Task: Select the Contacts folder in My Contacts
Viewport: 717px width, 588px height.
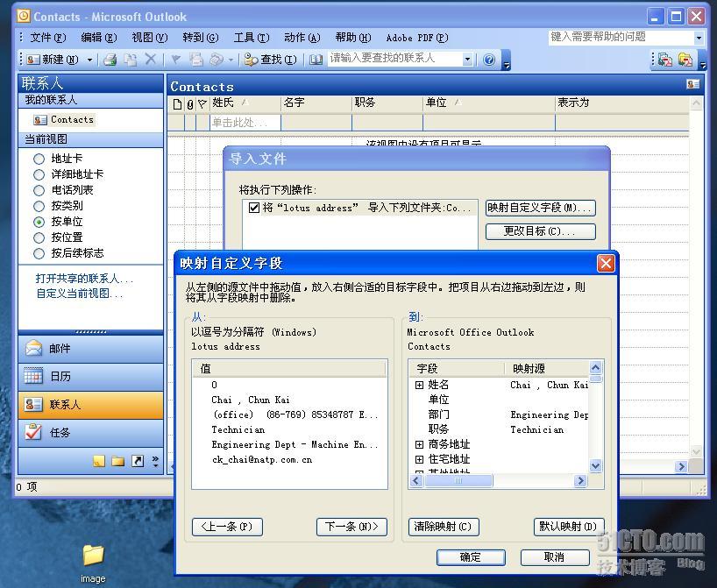Action: click(x=64, y=120)
